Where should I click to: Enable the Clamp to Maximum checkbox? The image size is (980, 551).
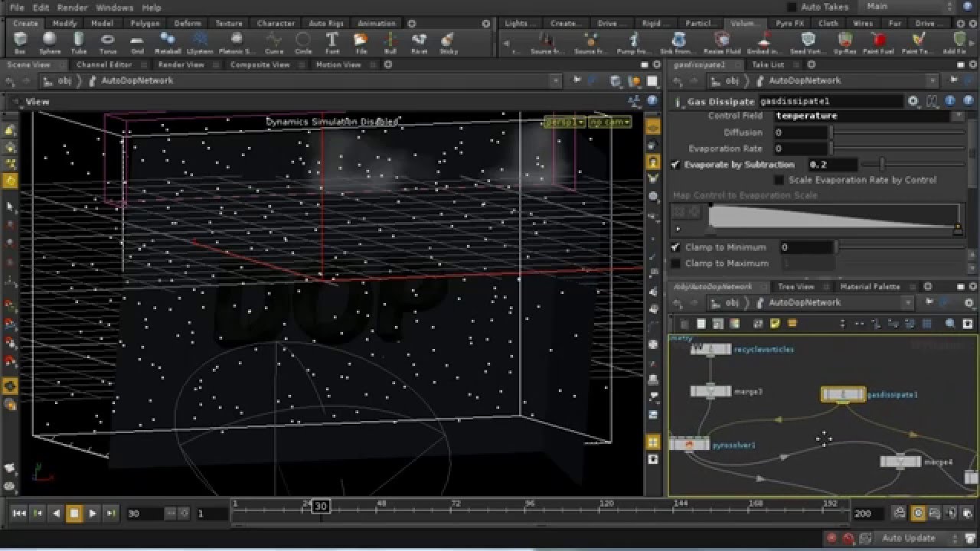(675, 263)
